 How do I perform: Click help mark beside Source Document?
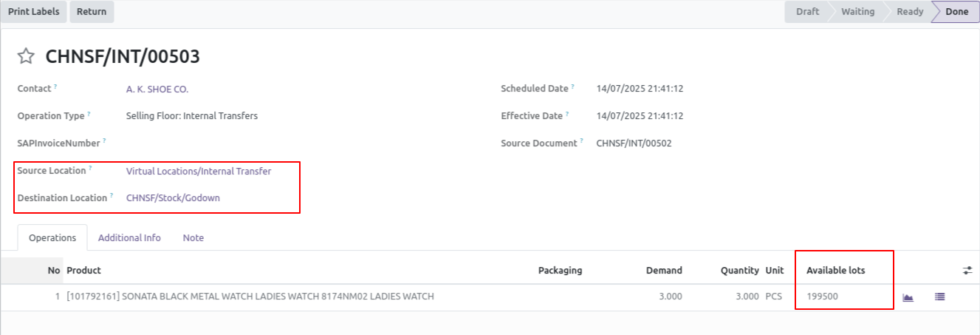[x=581, y=141]
